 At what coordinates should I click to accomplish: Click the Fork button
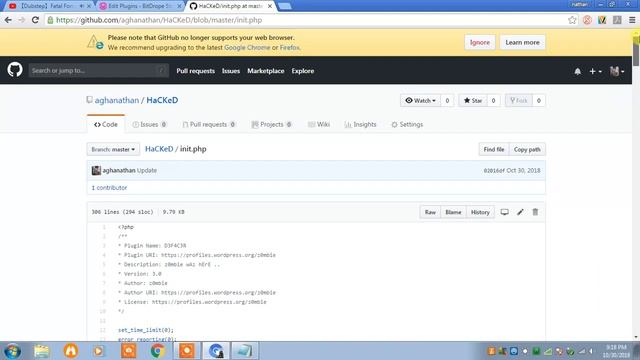click(519, 100)
